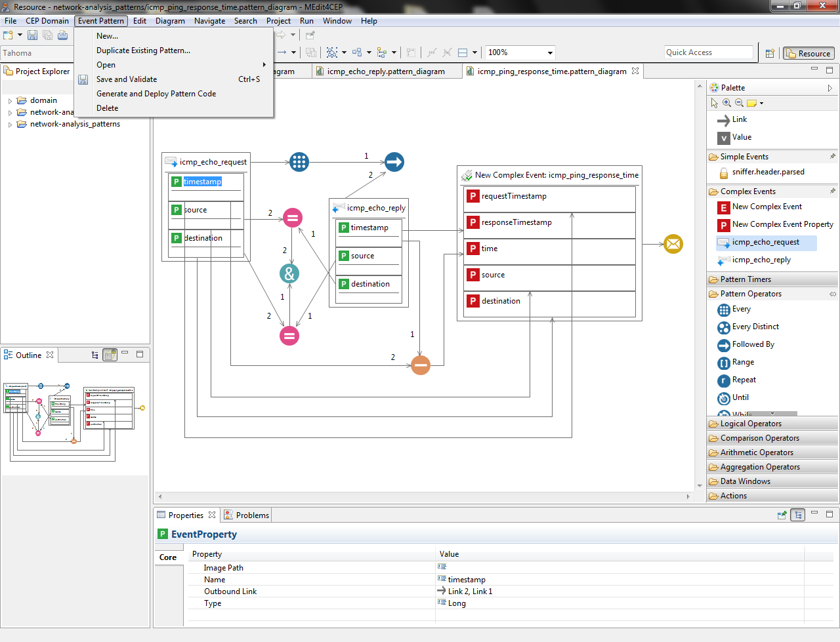840x642 pixels.
Task: Select the Followed By pattern operator
Action: (746, 345)
